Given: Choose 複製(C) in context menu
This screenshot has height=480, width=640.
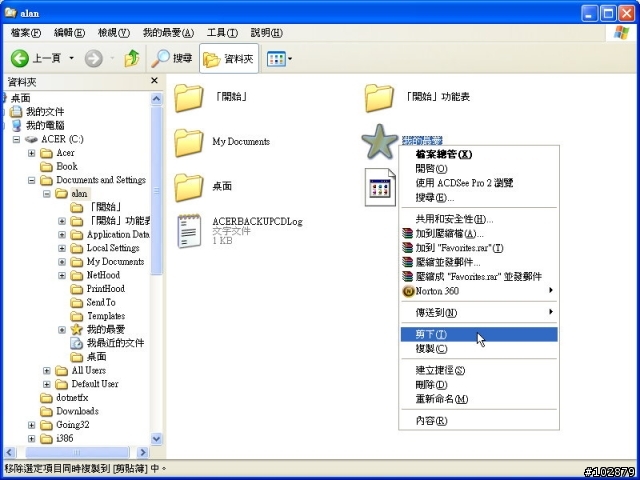Looking at the screenshot, I should [x=479, y=349].
